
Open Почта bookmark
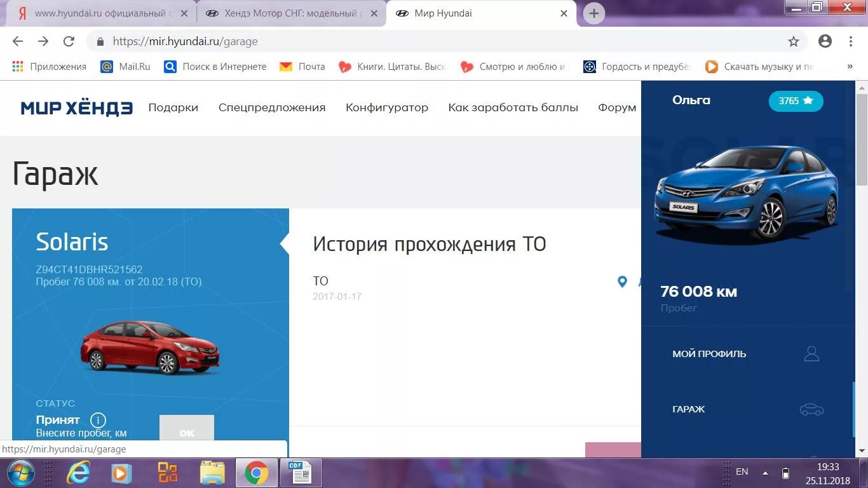tap(302, 66)
